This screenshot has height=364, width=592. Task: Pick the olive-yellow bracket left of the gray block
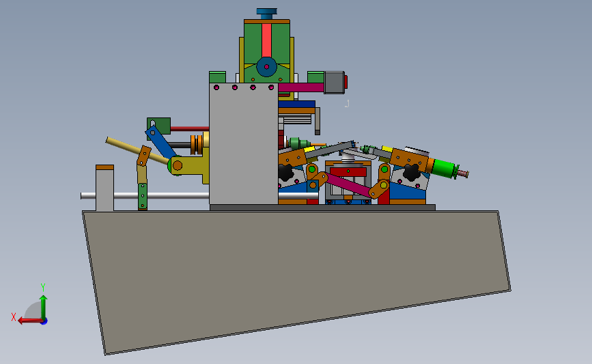tap(193, 165)
